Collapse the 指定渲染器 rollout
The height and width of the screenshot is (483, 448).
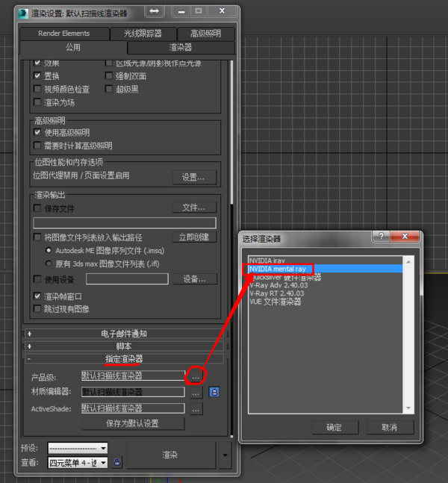(124, 359)
